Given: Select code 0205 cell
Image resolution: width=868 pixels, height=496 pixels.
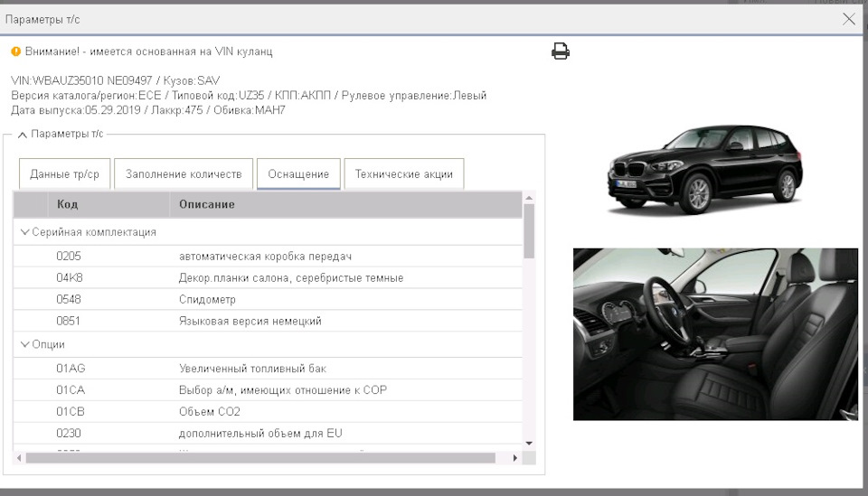Looking at the screenshot, I should [69, 256].
